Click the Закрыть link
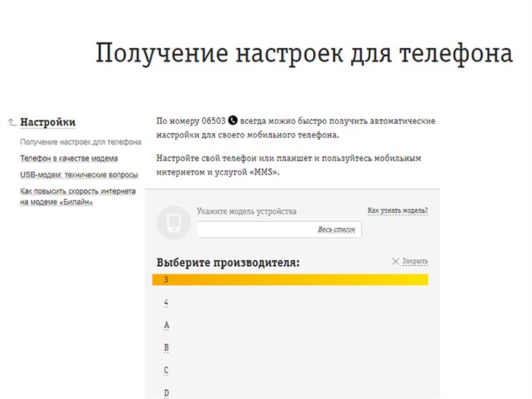 pos(415,261)
